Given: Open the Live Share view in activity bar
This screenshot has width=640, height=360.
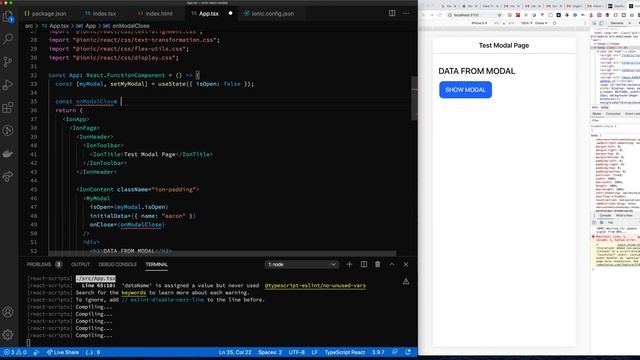Looking at the screenshot, I should point(8,176).
